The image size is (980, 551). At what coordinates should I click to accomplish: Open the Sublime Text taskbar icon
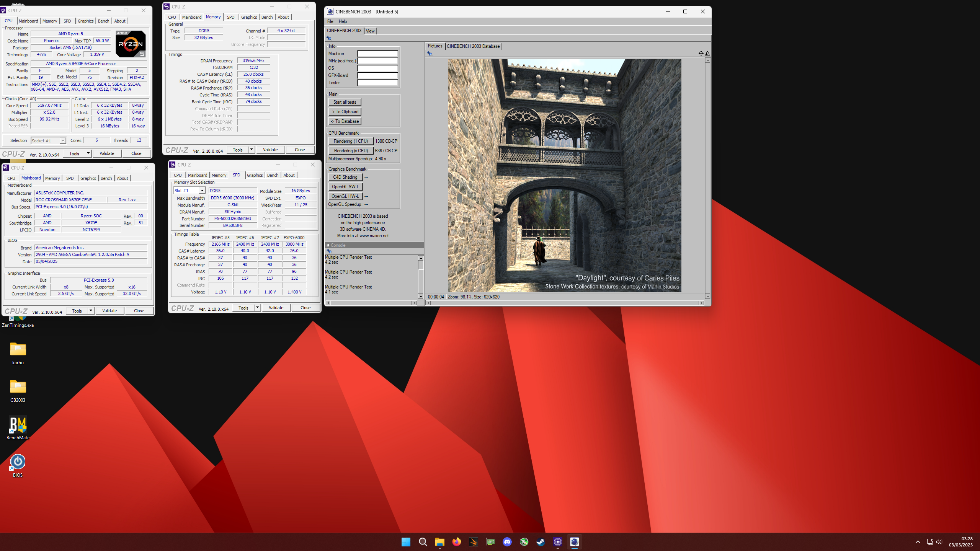coord(473,542)
